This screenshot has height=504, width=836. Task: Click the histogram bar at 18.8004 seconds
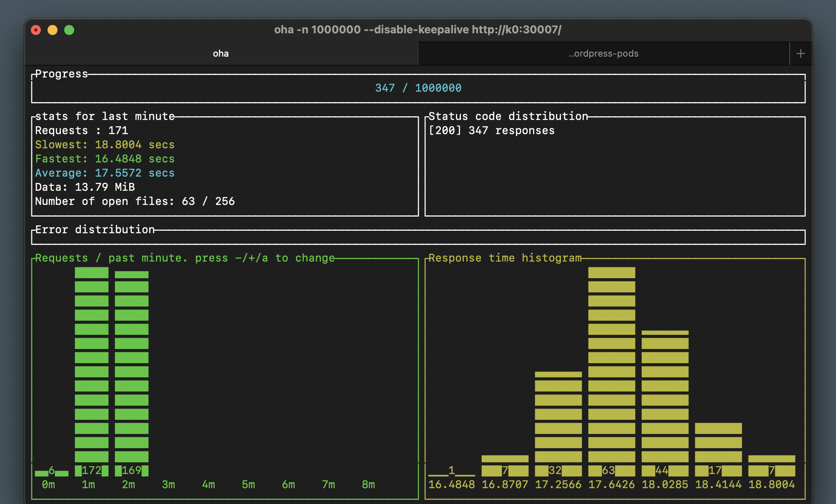[772, 466]
